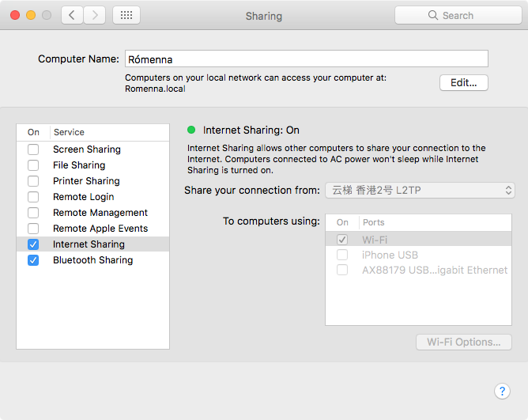Open help with the question mark button
This screenshot has height=420, width=528.
click(x=502, y=391)
